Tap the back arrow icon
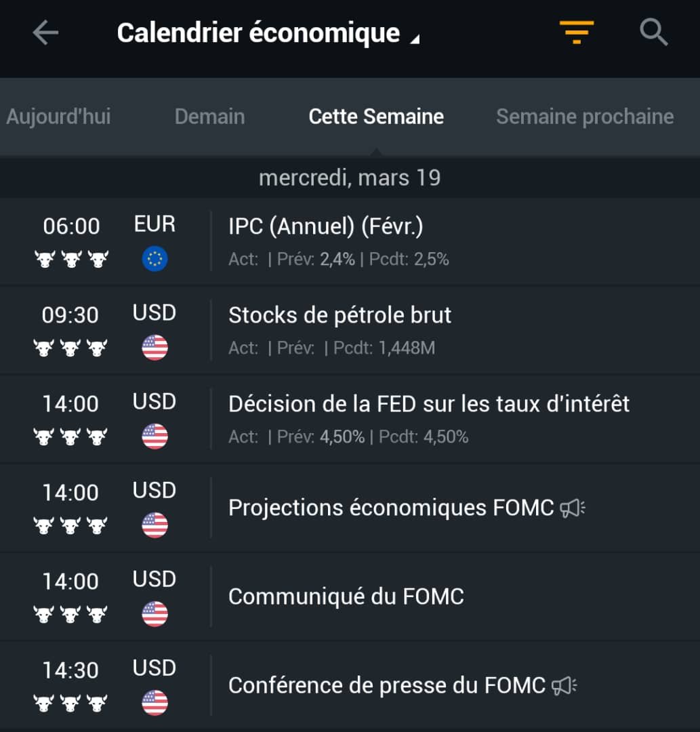 point(45,33)
